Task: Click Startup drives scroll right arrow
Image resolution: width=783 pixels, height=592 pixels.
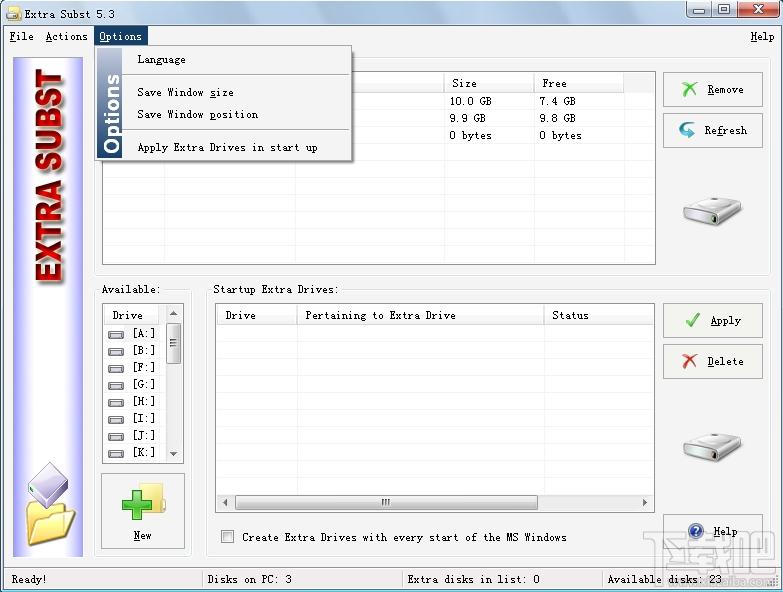Action: coord(645,502)
